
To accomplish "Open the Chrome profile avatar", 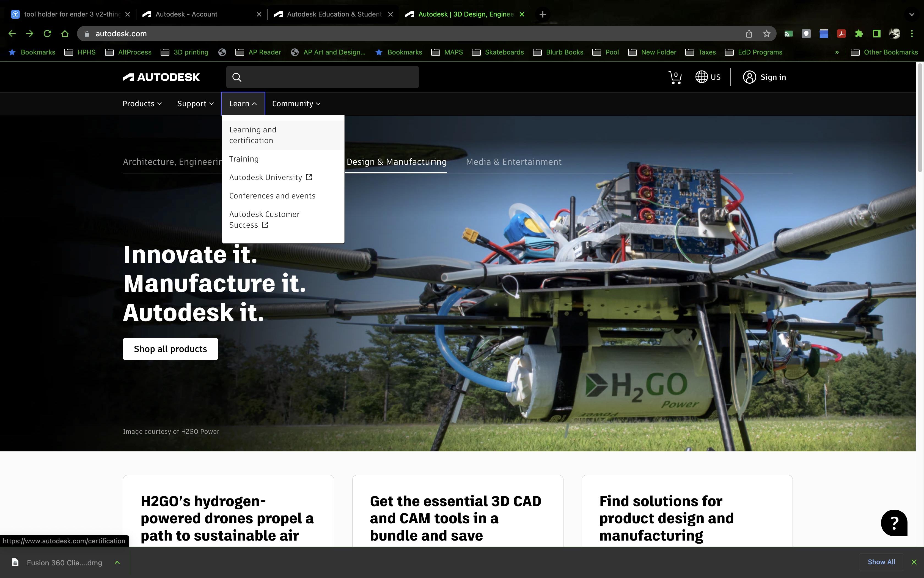I will (894, 34).
